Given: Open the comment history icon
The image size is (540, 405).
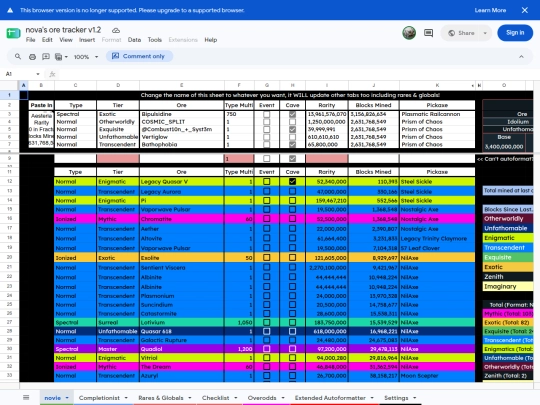Looking at the screenshot, I should 428,33.
